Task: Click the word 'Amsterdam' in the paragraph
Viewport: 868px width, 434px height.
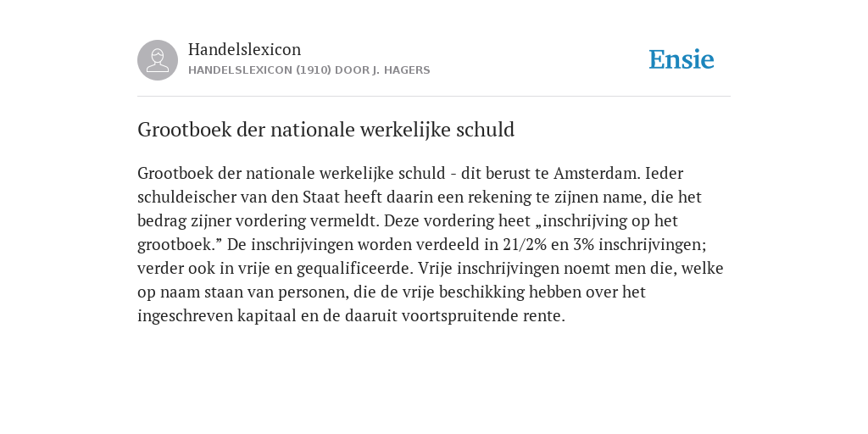Action: [x=594, y=173]
